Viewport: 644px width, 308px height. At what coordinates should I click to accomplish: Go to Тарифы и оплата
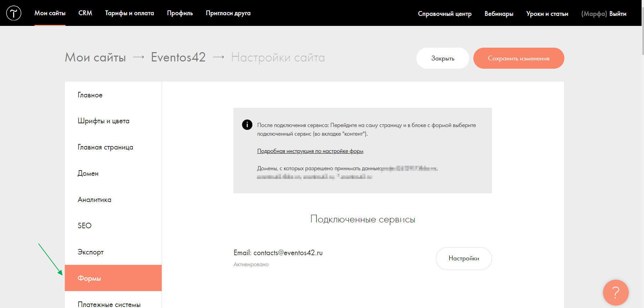coord(129,13)
